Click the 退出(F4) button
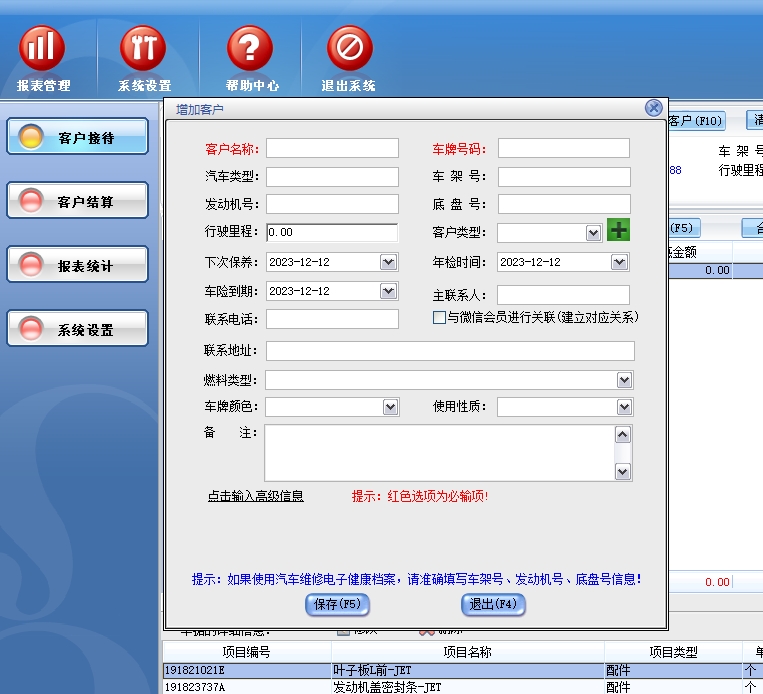The height and width of the screenshot is (694, 763). [493, 604]
